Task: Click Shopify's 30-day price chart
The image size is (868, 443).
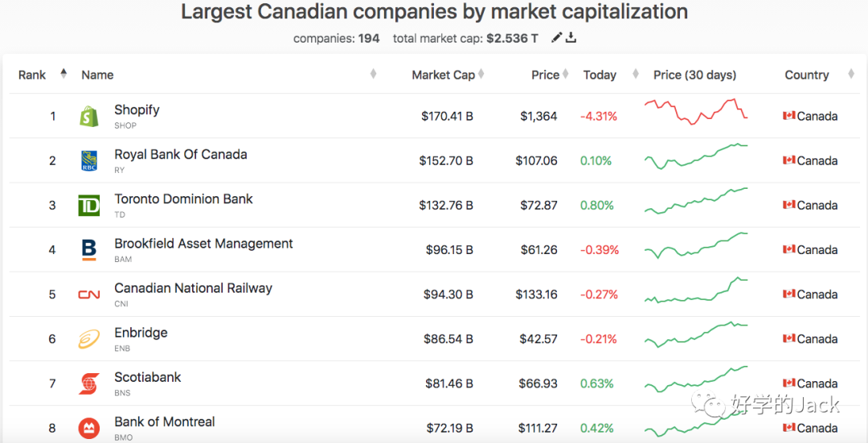Action: click(x=696, y=111)
